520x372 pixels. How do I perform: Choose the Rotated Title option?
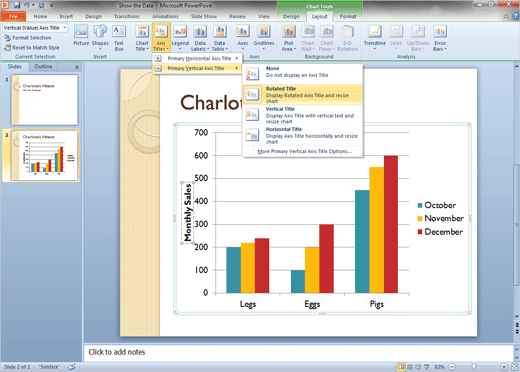[302, 95]
